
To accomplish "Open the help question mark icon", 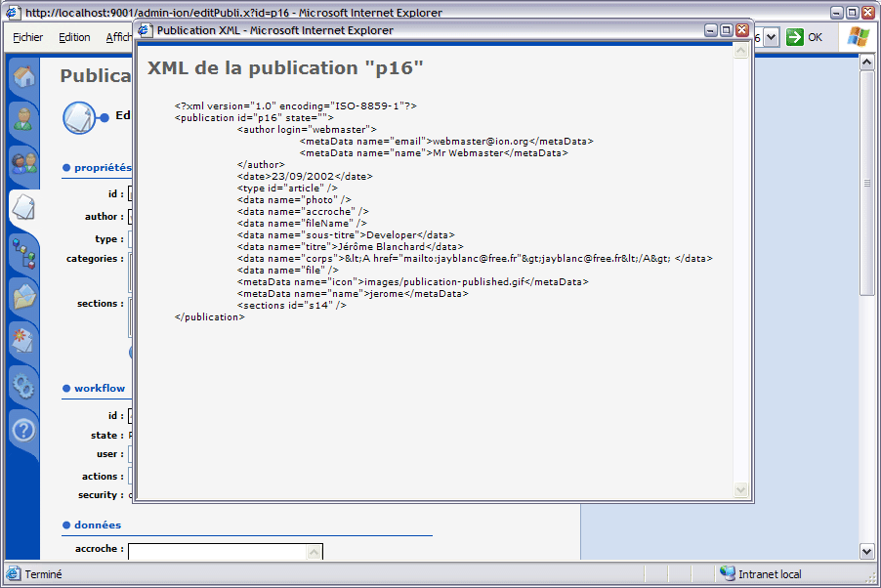I will [23, 430].
